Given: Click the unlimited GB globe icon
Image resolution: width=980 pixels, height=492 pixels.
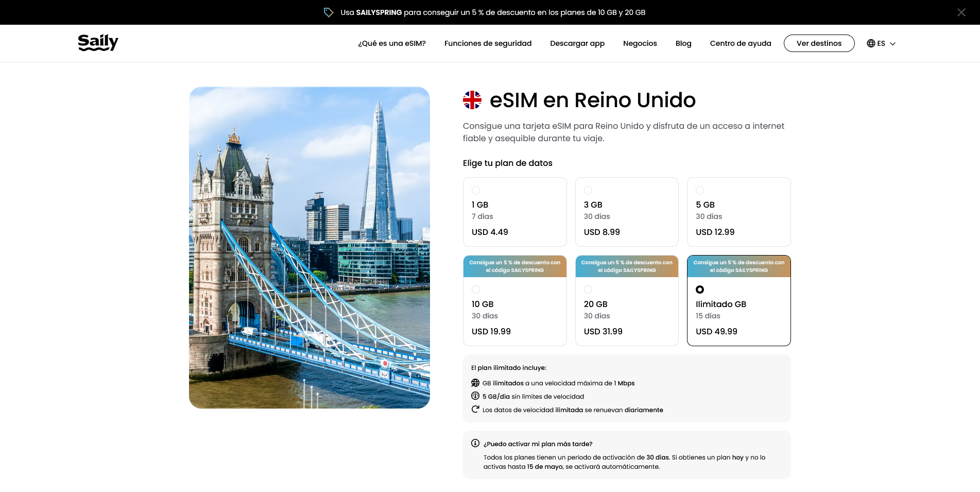Looking at the screenshot, I should [475, 383].
